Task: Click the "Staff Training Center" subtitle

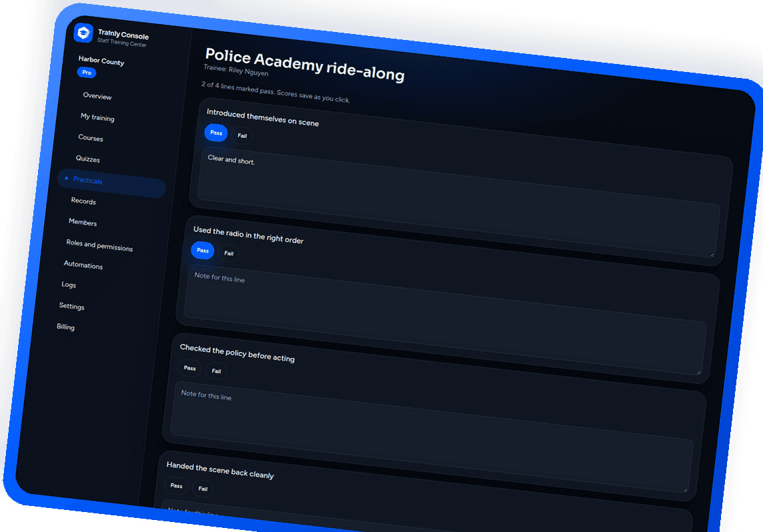Action: click(x=121, y=43)
